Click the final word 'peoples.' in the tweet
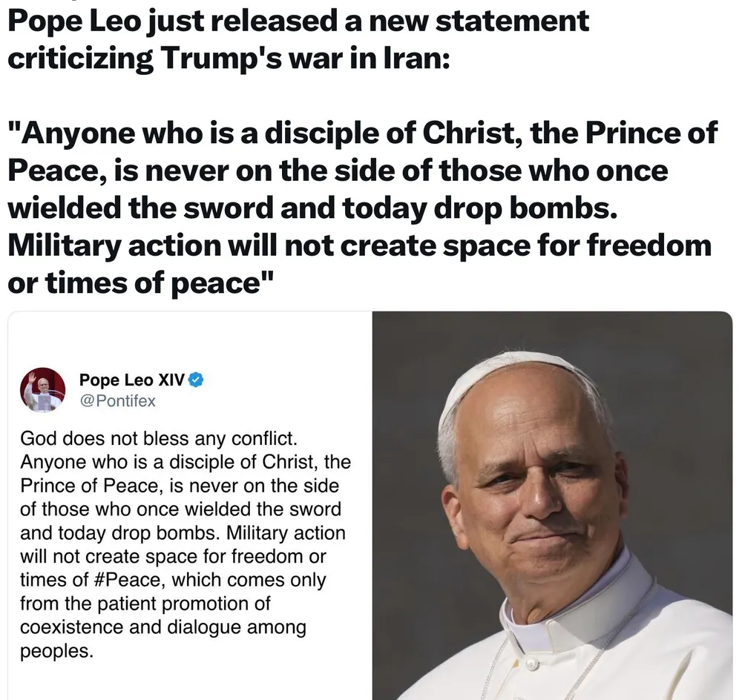The image size is (742, 700). [57, 652]
